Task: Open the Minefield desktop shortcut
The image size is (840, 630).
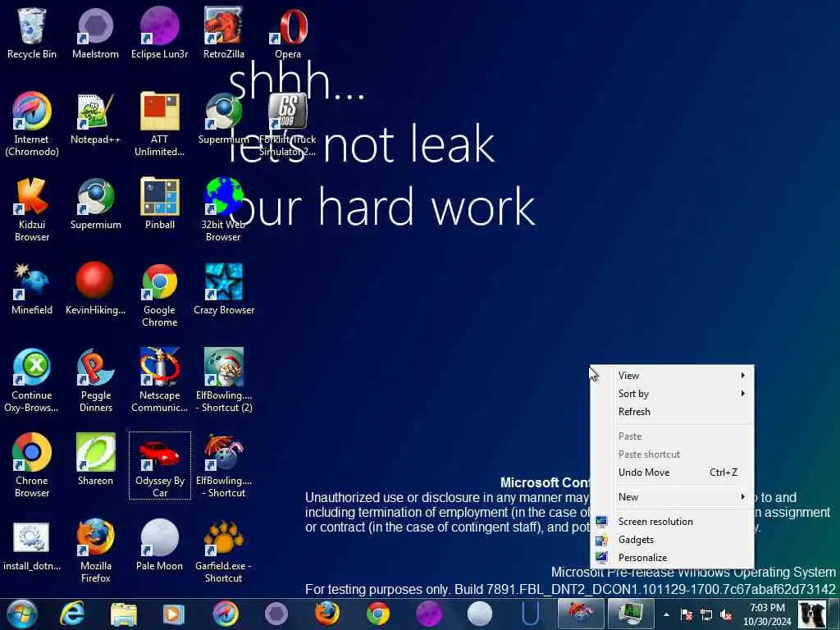Action: [x=32, y=289]
